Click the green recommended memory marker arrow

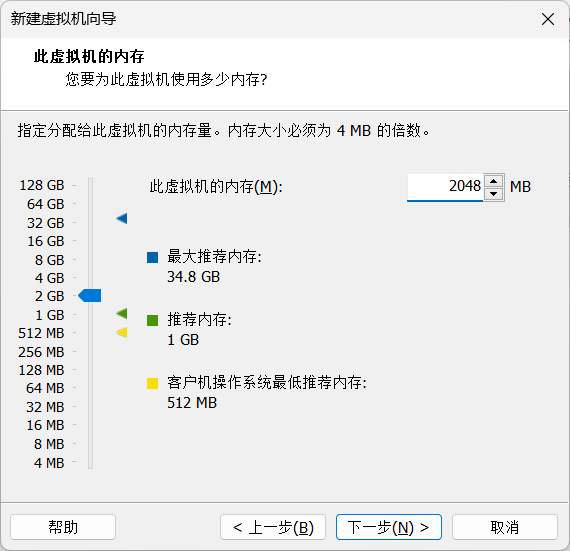tap(122, 313)
